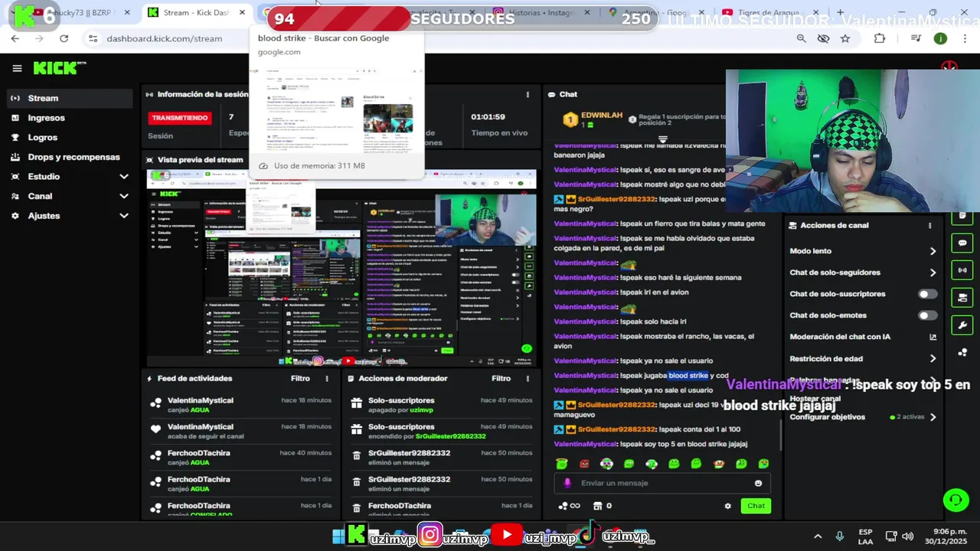
Task: Open chat settings gear icon
Action: [727, 506]
